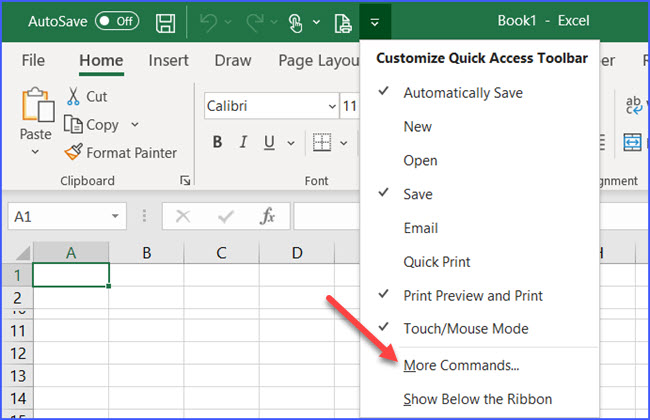Open the Paste options dropdown arrow
650x420 pixels.
click(36, 152)
